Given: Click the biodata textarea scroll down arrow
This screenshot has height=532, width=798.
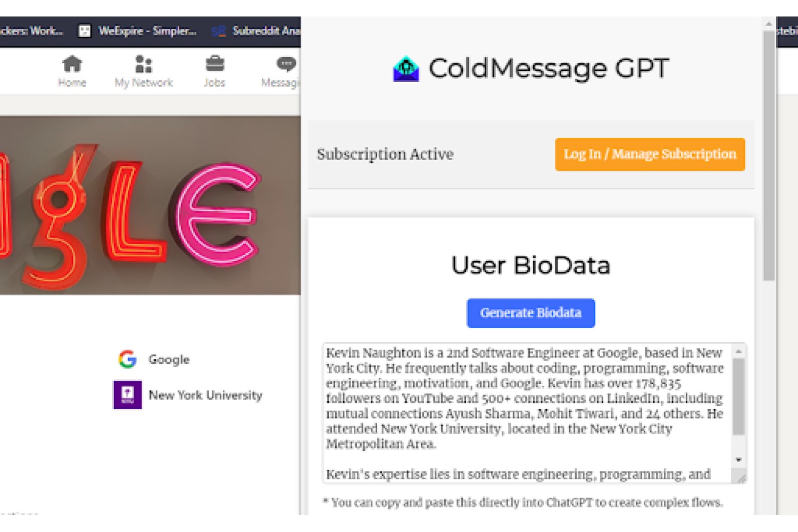Looking at the screenshot, I should (738, 460).
